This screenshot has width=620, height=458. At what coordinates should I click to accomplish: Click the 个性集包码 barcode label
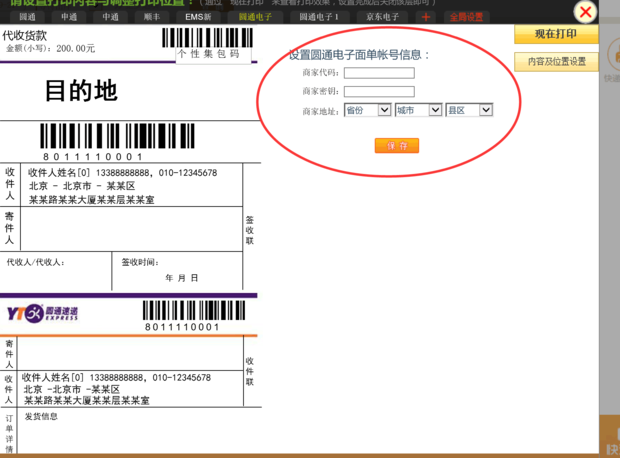click(x=208, y=54)
